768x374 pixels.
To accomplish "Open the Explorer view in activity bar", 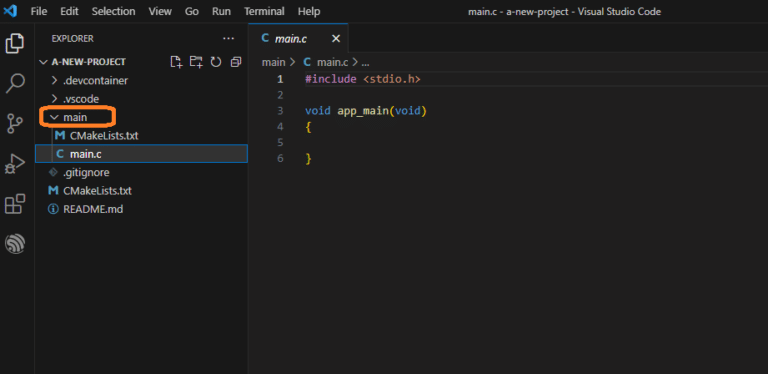I will [15, 44].
